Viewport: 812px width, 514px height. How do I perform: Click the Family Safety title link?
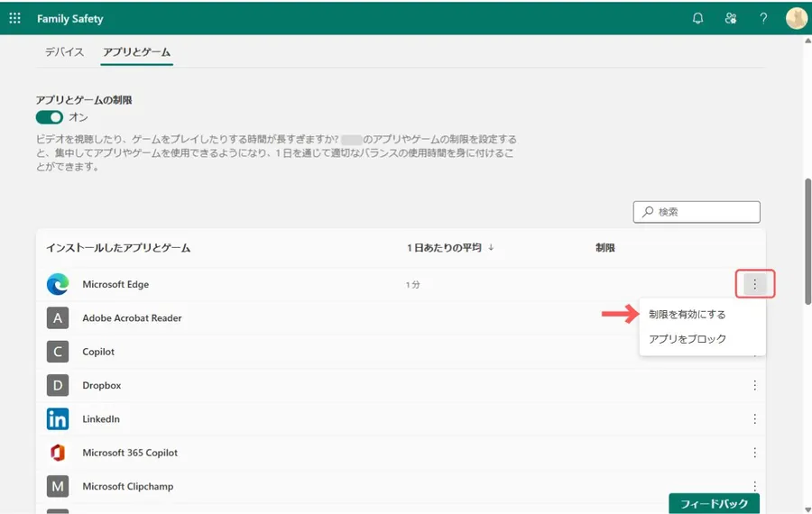click(x=70, y=18)
